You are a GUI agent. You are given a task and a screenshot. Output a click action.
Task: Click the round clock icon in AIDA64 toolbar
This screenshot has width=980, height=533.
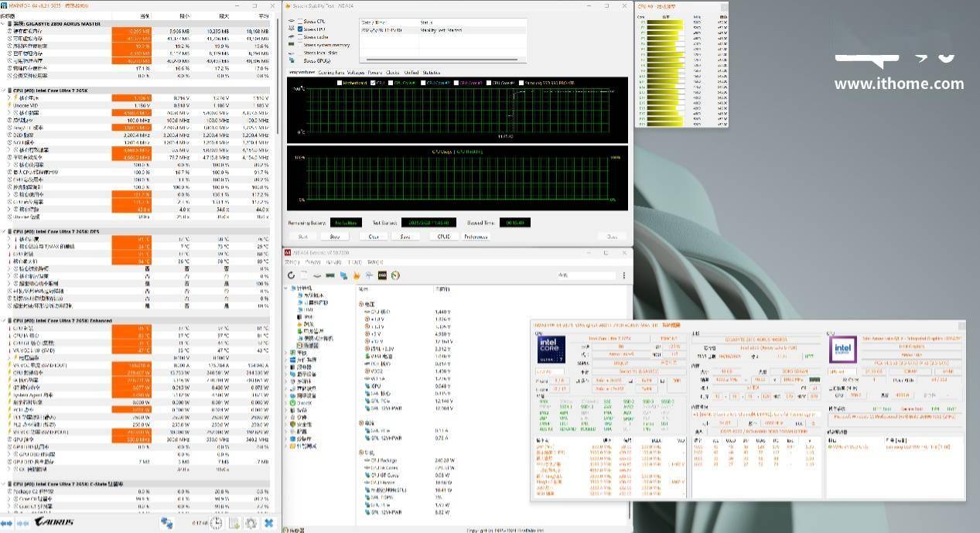coord(395,275)
